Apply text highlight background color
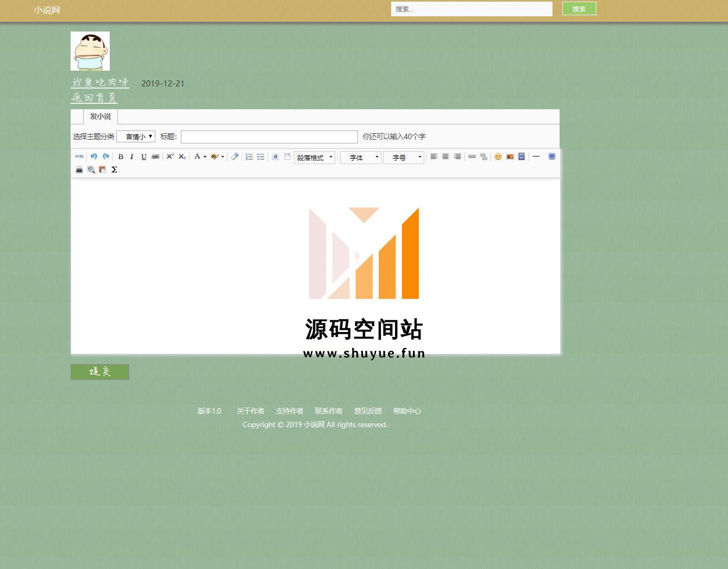Viewport: 728px width, 569px height. point(215,157)
